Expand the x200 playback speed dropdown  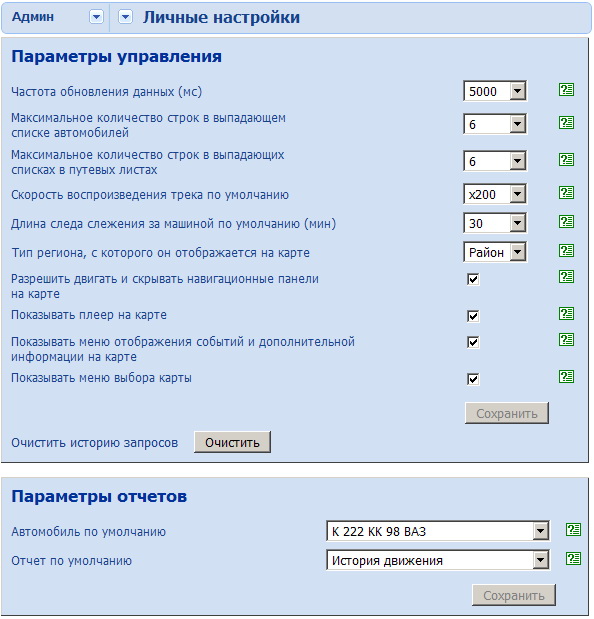[495, 194]
